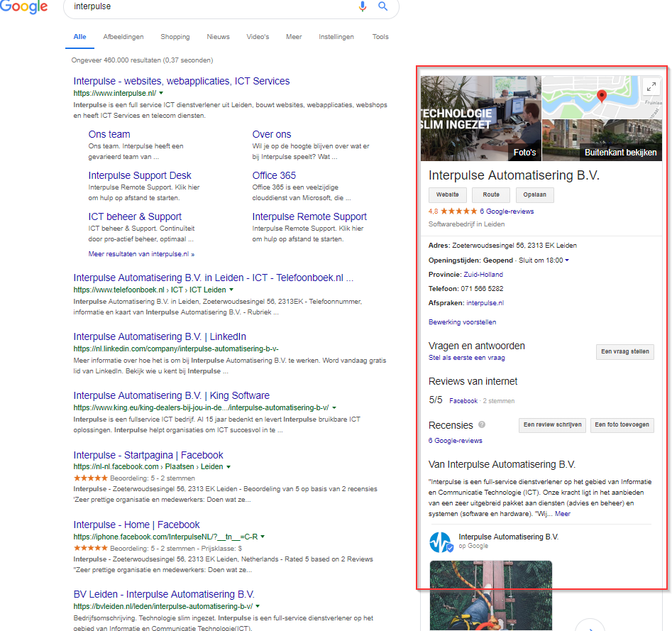
Task: Open the Interpulse Remote Support sitelink
Action: (x=309, y=216)
